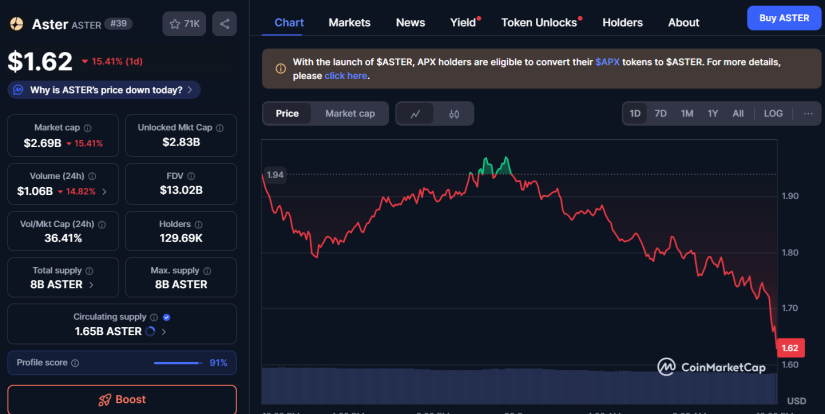825x414 pixels.
Task: Click the info icon beside Max. supply
Action: point(207,271)
